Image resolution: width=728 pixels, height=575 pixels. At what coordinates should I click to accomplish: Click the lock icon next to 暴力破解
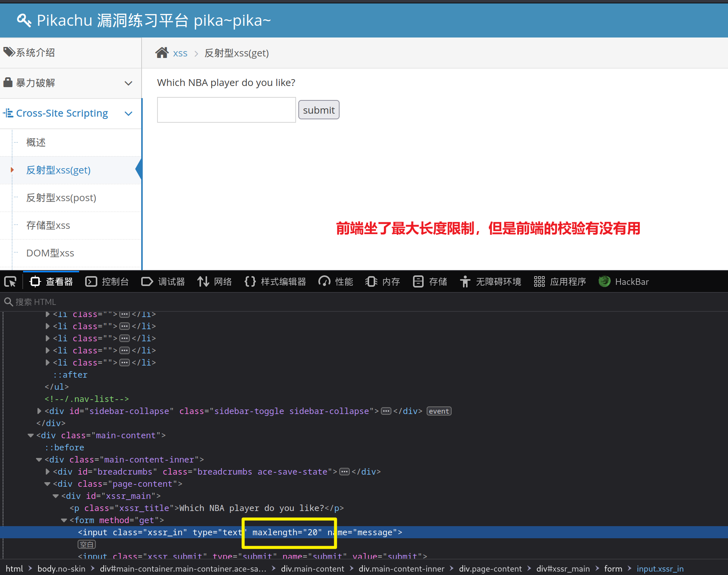pyautogui.click(x=8, y=82)
